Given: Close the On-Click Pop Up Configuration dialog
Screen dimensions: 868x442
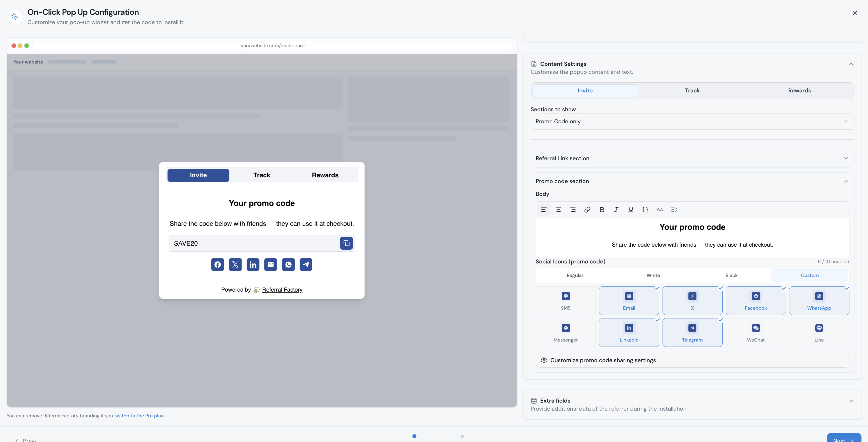Looking at the screenshot, I should 855,13.
